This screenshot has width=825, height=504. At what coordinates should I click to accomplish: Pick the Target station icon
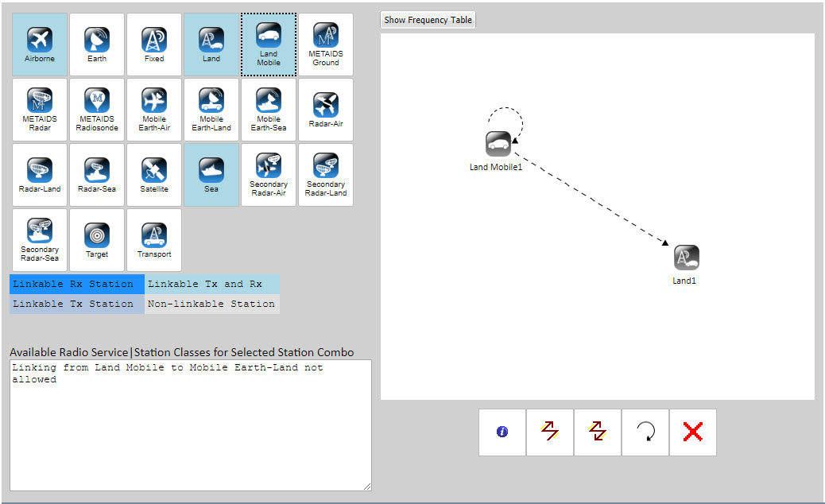click(97, 240)
